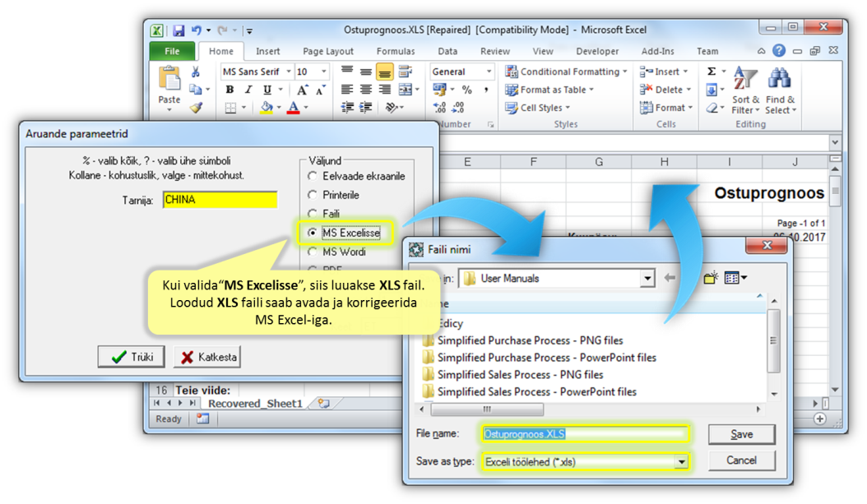
Task: Click the Save icon in quick access toolbar
Action: pos(178,30)
